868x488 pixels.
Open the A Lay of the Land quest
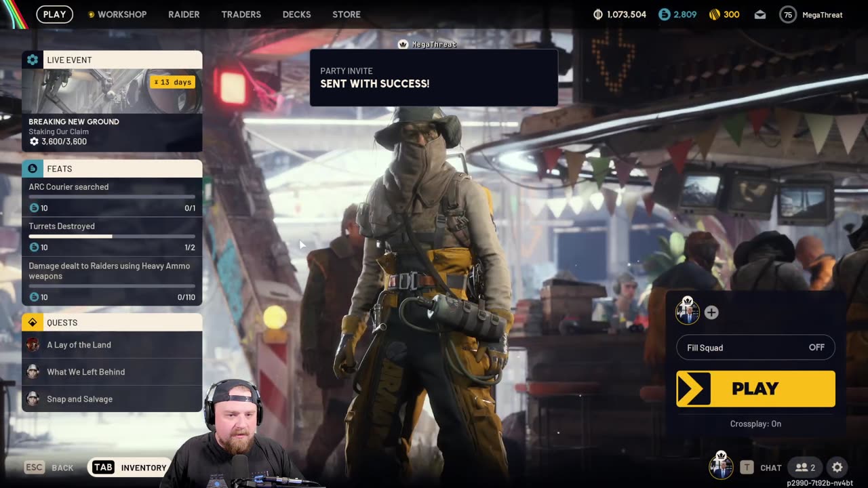[x=112, y=345]
